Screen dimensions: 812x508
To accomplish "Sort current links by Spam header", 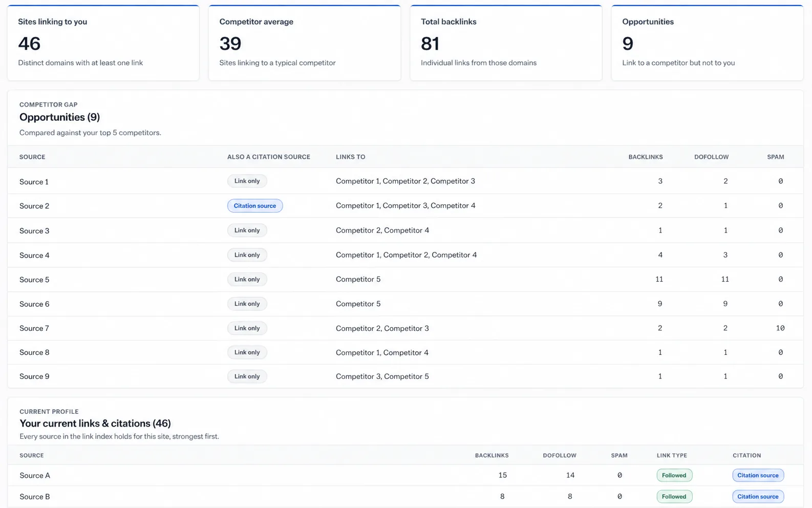I will 619,455.
